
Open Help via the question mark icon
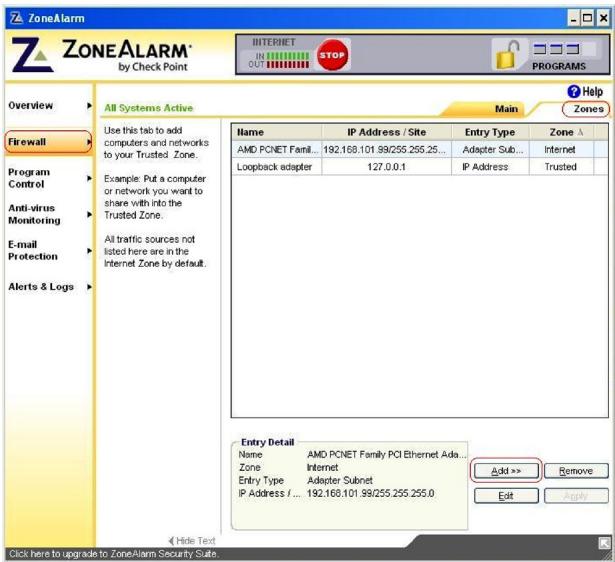coord(573,91)
